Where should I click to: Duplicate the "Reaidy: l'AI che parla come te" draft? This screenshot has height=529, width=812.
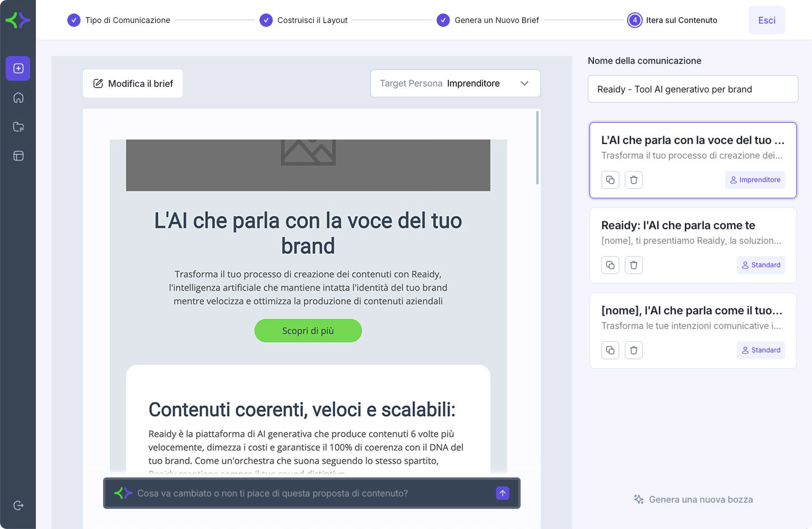pos(610,265)
